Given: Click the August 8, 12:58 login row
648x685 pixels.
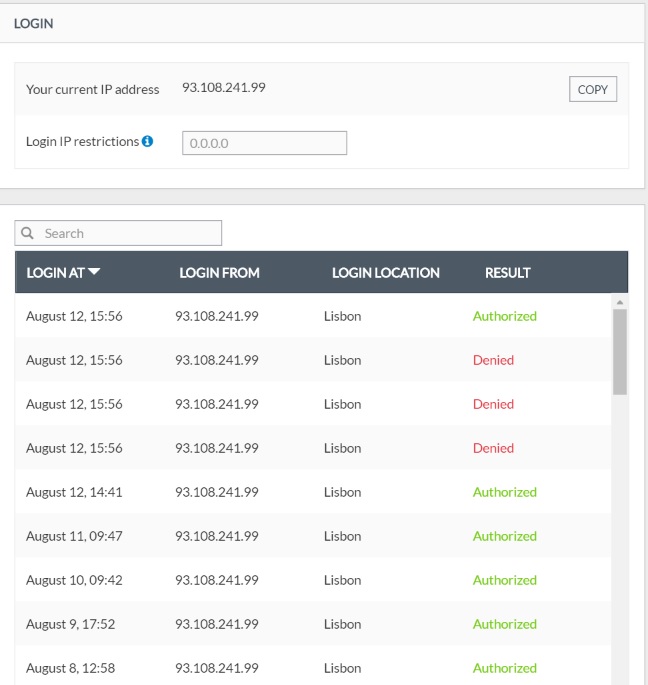Looking at the screenshot, I should coord(70,668).
